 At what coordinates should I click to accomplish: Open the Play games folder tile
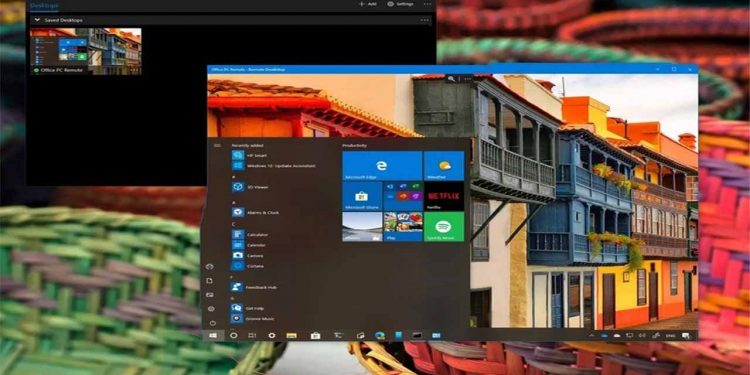point(403,226)
